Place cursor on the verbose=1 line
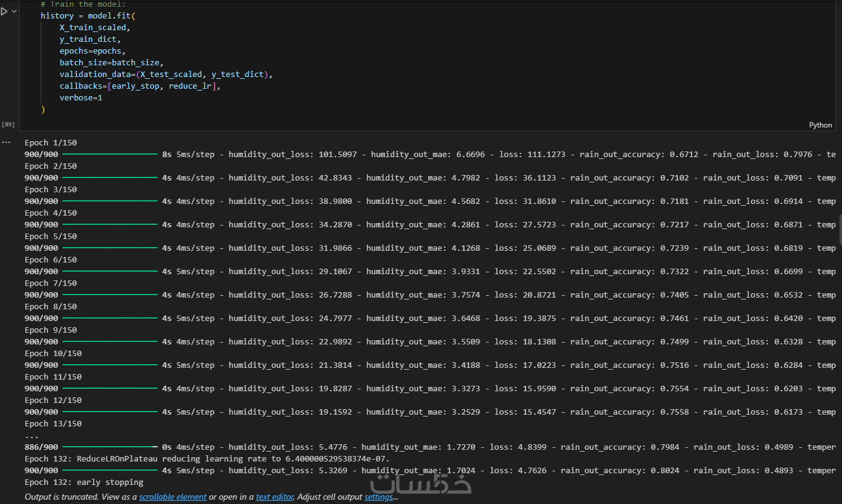The image size is (842, 504). click(81, 98)
